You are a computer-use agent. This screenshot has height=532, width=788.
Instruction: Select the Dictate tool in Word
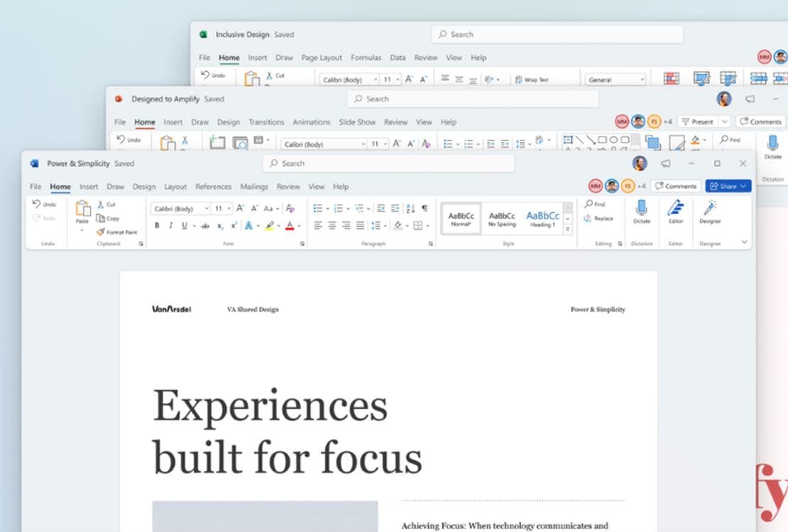pyautogui.click(x=641, y=211)
